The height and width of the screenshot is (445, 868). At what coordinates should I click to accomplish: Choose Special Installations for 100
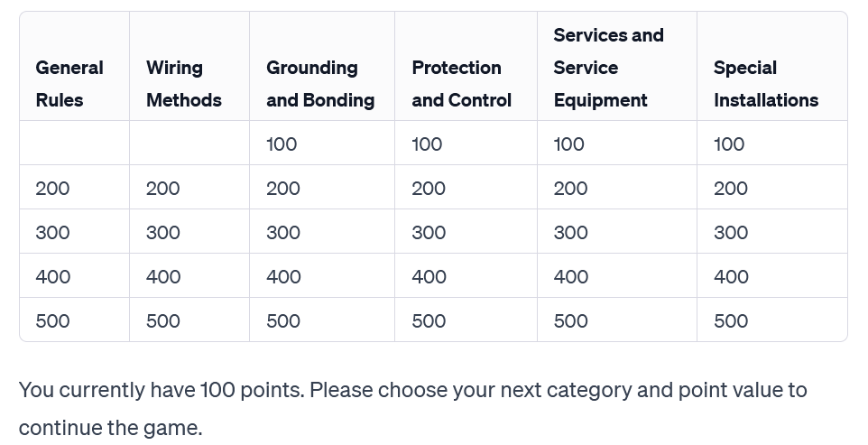click(729, 144)
